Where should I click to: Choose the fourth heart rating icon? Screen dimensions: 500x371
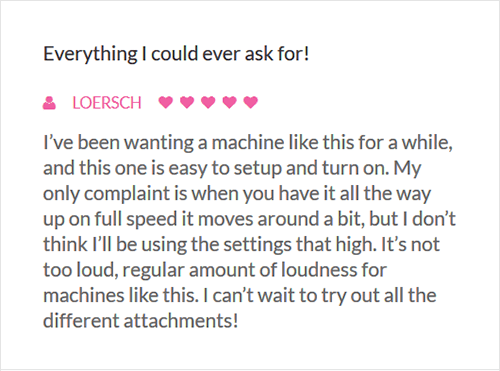230,102
